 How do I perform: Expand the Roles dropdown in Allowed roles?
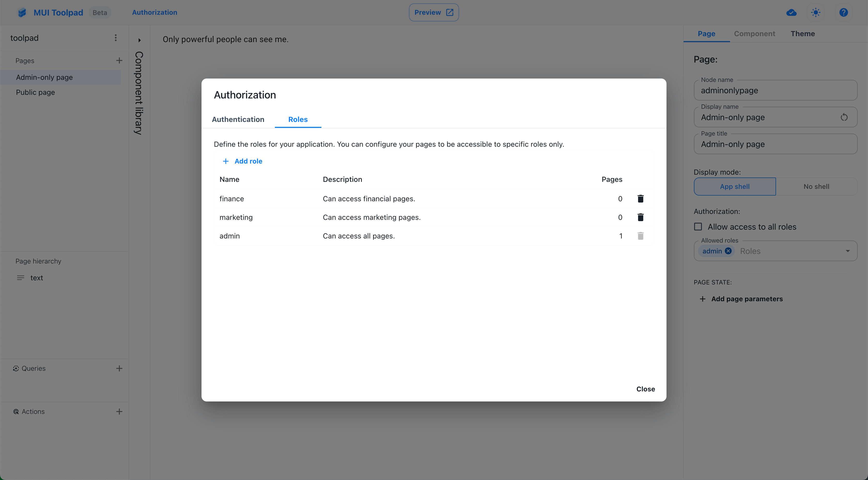[849, 250]
